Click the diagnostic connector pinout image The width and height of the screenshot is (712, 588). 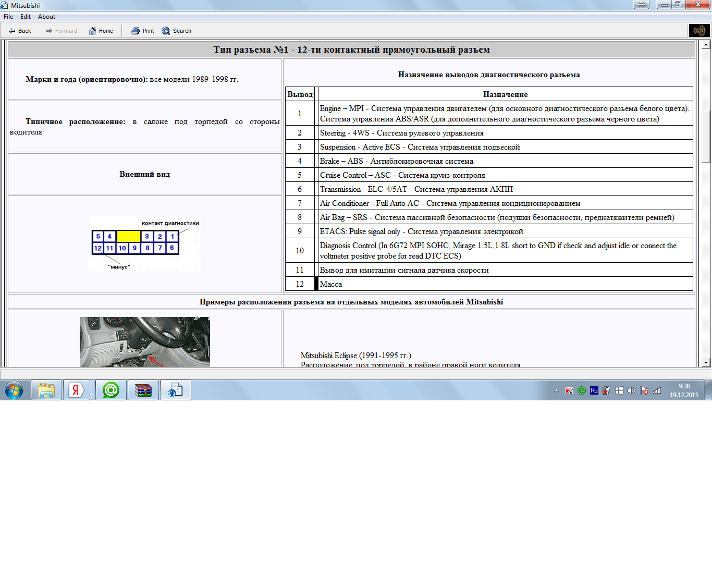pyautogui.click(x=144, y=244)
